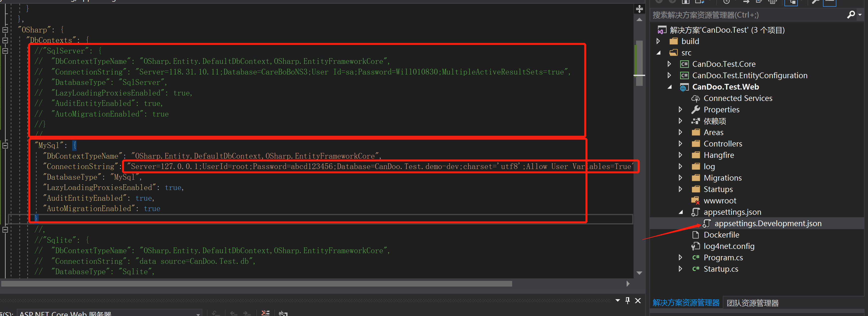868x316 pixels.
Task: Click the Connected Services cloud icon
Action: coord(696,98)
